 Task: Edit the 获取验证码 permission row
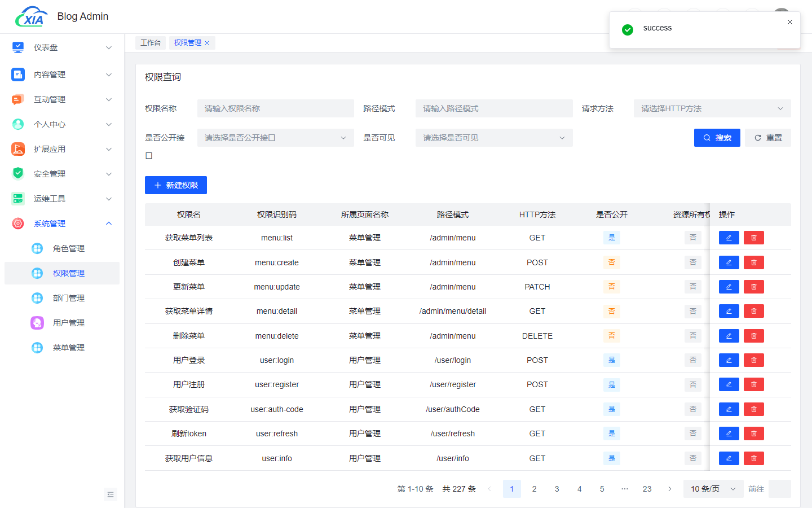729,409
